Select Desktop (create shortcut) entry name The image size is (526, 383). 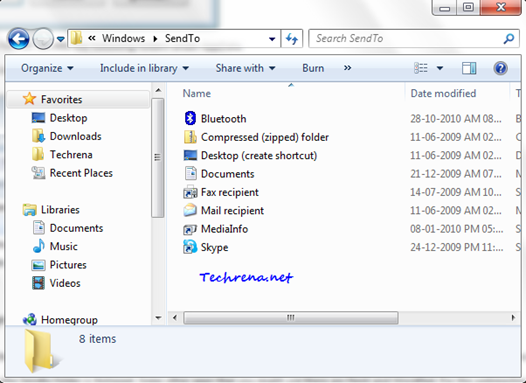coord(259,156)
